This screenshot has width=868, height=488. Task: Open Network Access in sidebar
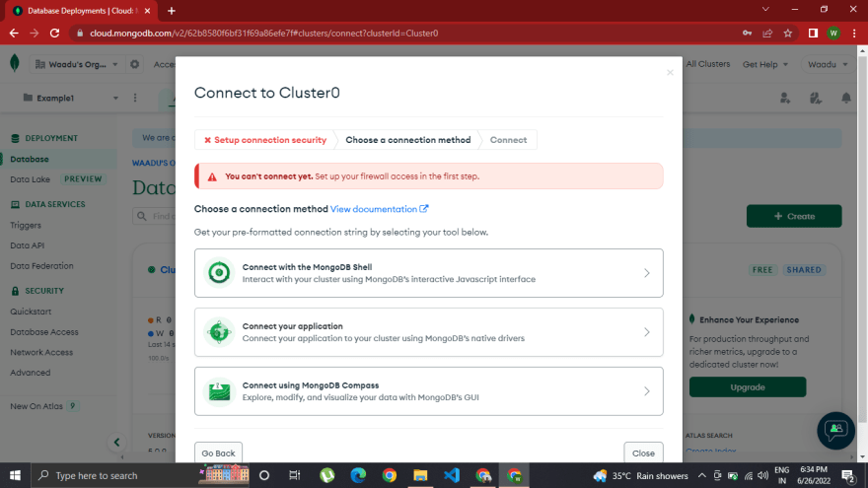(x=41, y=353)
